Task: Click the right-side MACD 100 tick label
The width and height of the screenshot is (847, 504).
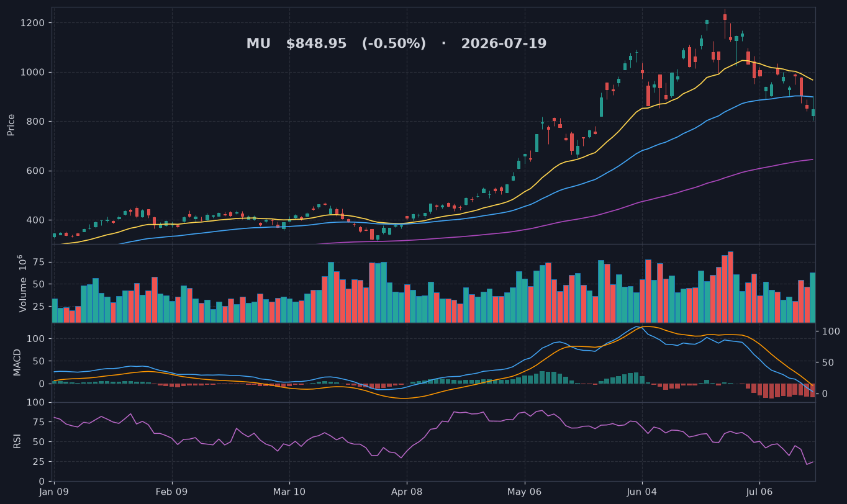Action: pos(831,332)
